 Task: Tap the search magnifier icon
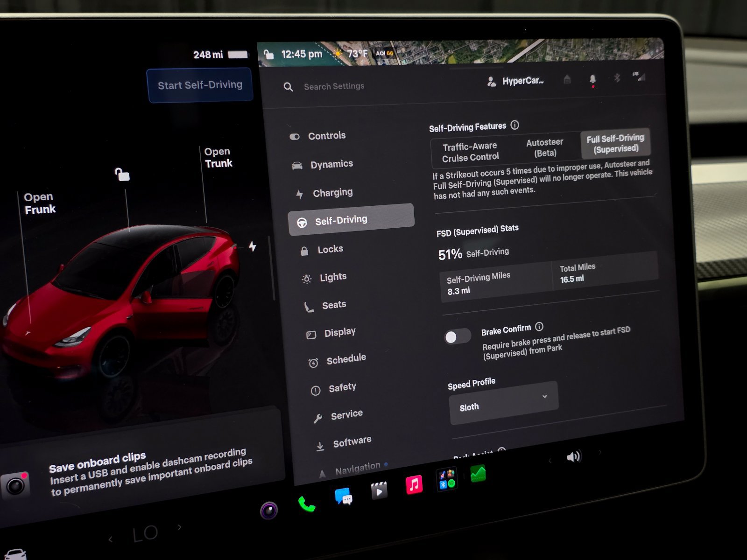pyautogui.click(x=288, y=87)
